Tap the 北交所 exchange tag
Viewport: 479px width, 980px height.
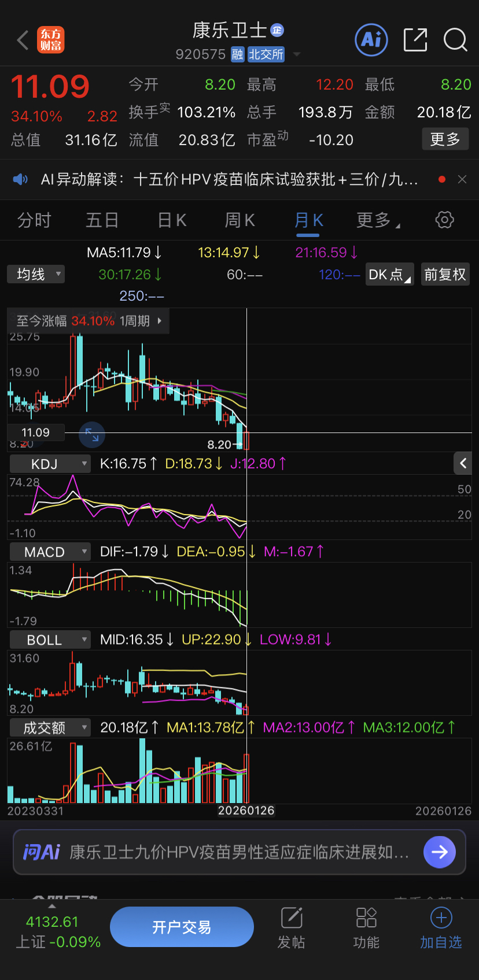click(266, 54)
